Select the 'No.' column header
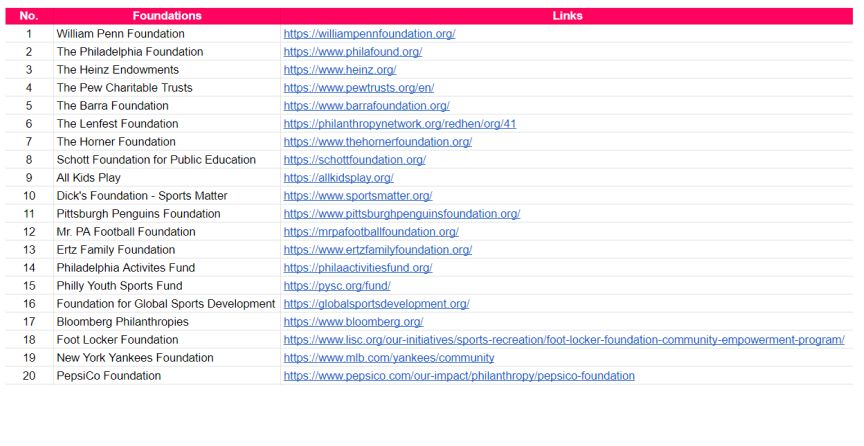 pos(29,16)
